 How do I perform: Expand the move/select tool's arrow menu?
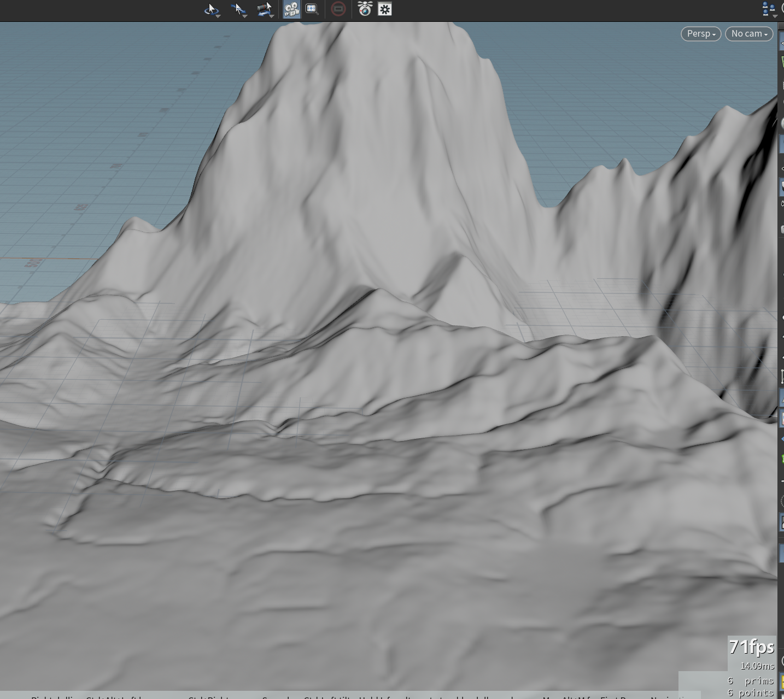[245, 16]
